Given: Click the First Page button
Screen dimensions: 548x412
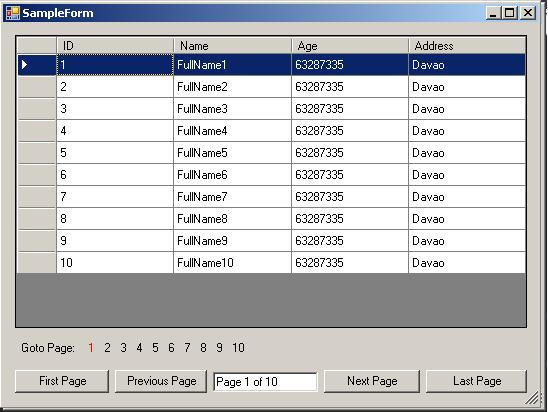Looking at the screenshot, I should [62, 381].
